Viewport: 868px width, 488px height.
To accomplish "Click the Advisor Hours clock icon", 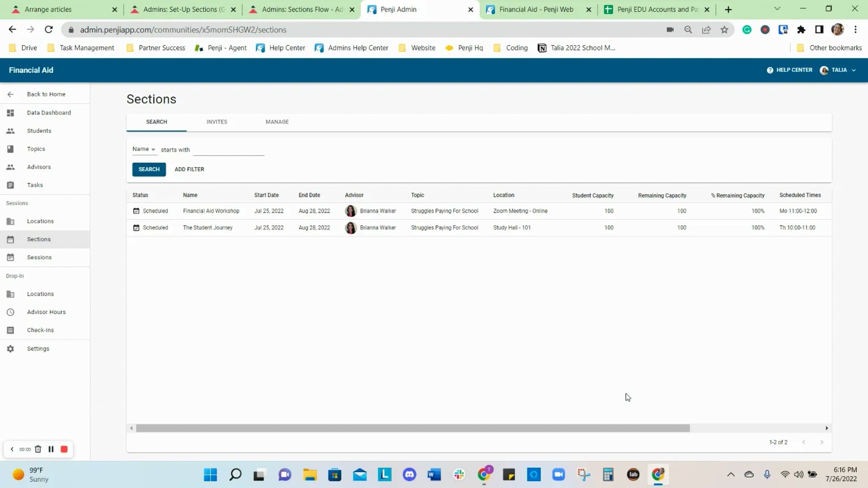I will point(10,312).
